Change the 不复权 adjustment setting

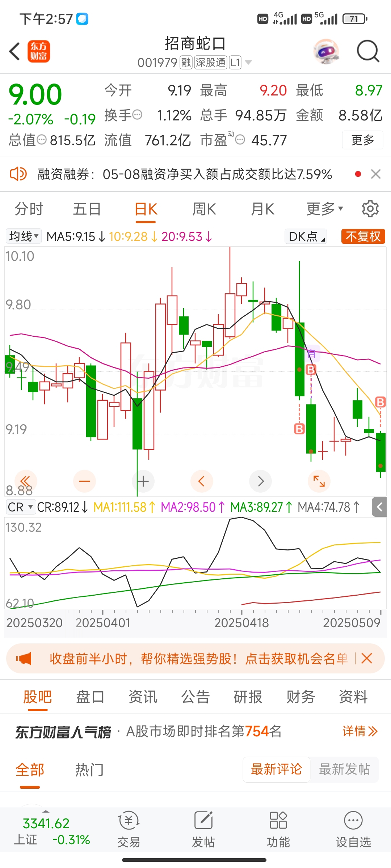coord(363,237)
